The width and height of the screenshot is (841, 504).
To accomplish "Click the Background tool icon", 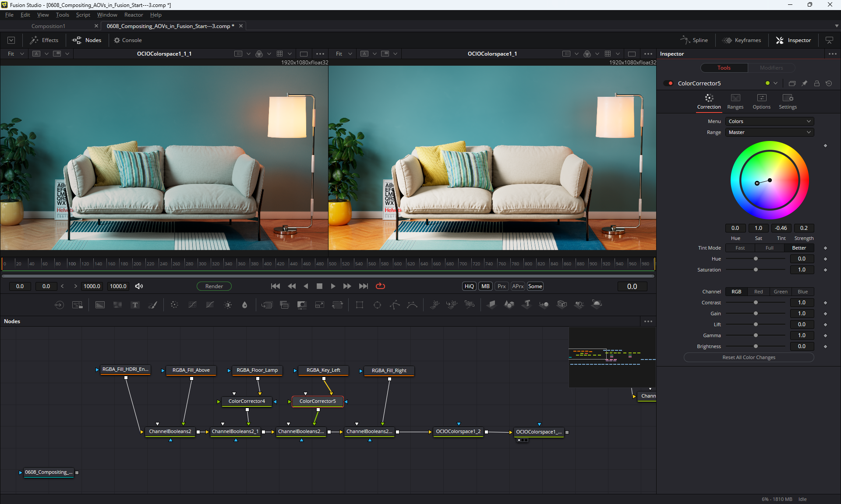I will 100,305.
